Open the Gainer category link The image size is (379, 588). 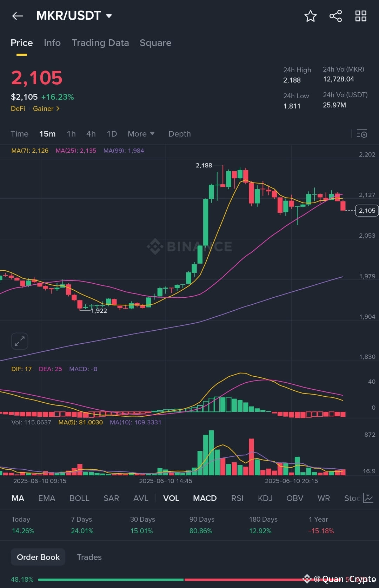click(46, 108)
